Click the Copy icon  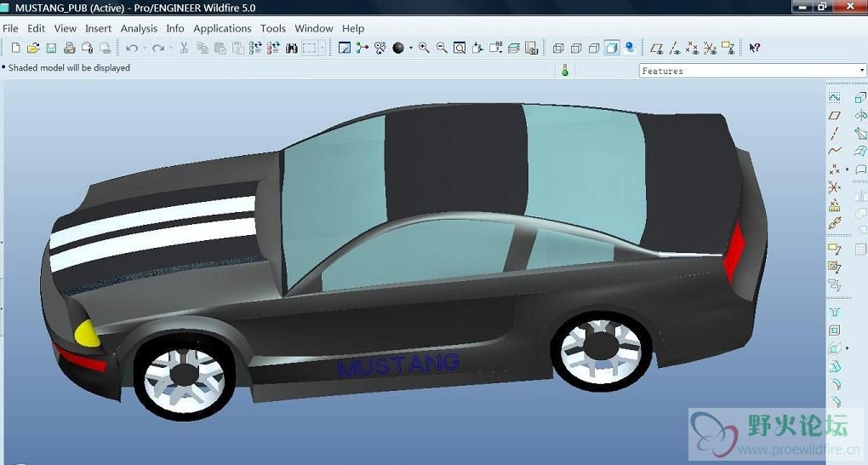203,49
